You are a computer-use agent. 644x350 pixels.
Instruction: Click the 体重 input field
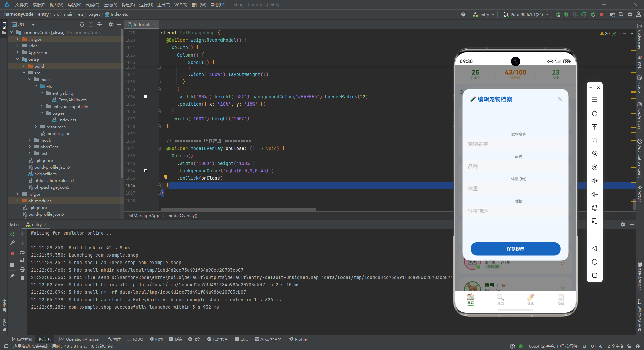(x=515, y=189)
